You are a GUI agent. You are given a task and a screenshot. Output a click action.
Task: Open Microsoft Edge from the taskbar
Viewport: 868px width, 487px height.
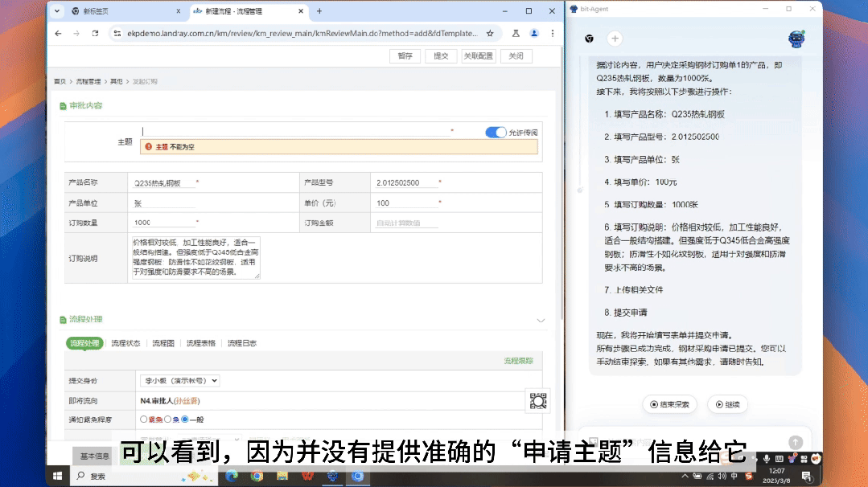[232, 476]
